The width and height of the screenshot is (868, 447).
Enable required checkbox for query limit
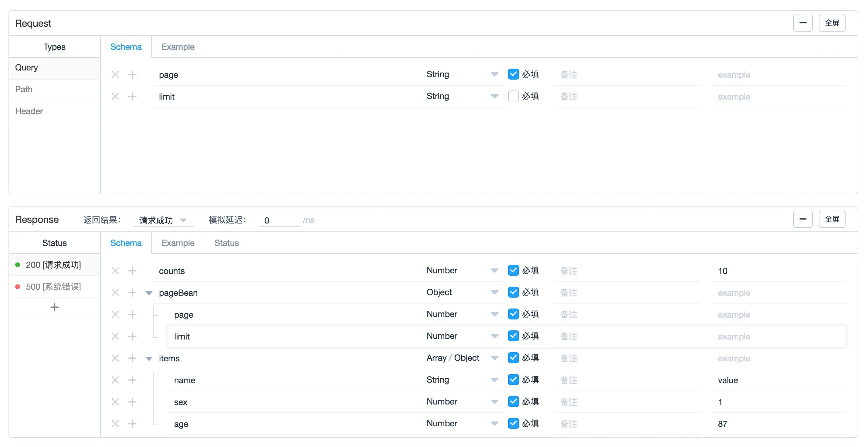coord(513,96)
